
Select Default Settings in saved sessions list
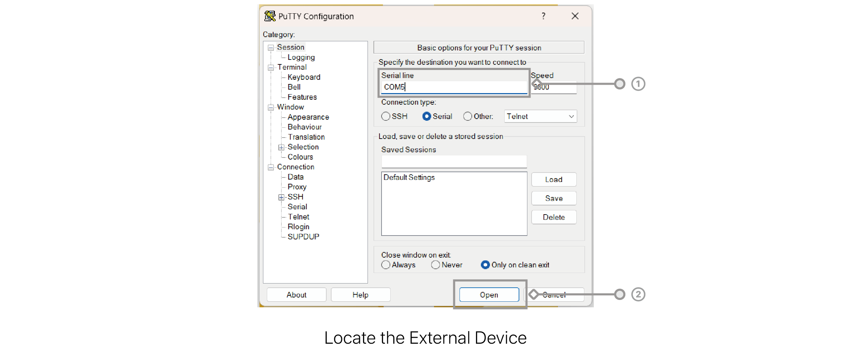[409, 177]
